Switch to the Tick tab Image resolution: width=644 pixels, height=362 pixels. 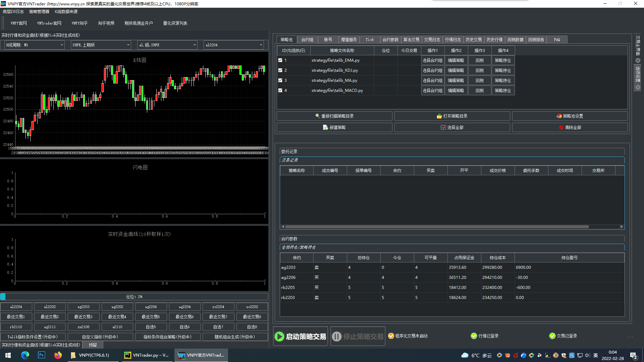click(370, 40)
